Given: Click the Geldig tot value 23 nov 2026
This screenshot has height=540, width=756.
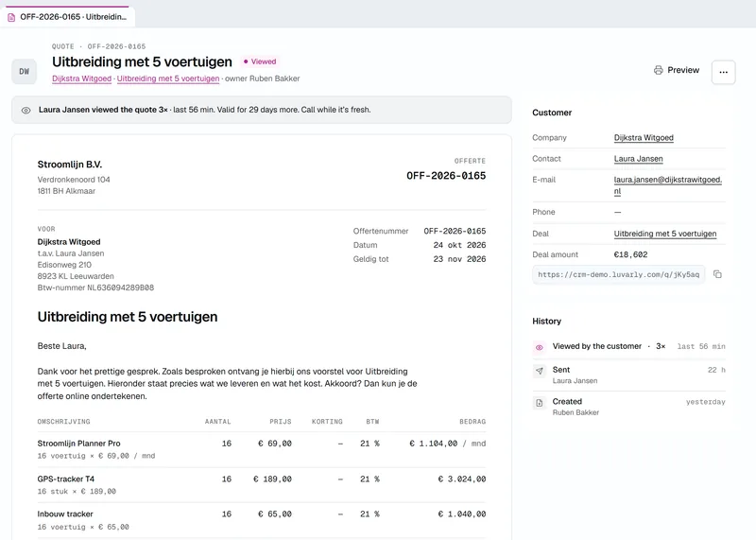Looking at the screenshot, I should pos(459,259).
